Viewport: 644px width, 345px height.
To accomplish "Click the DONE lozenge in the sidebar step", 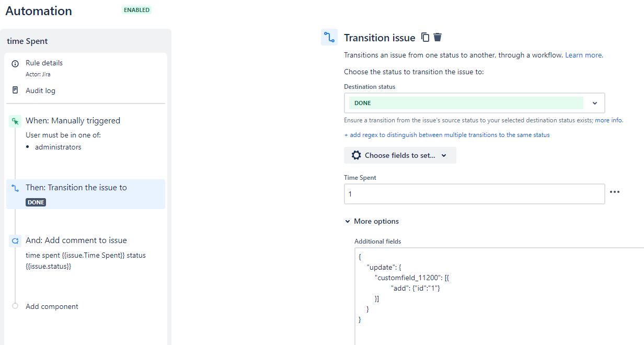I will point(36,202).
